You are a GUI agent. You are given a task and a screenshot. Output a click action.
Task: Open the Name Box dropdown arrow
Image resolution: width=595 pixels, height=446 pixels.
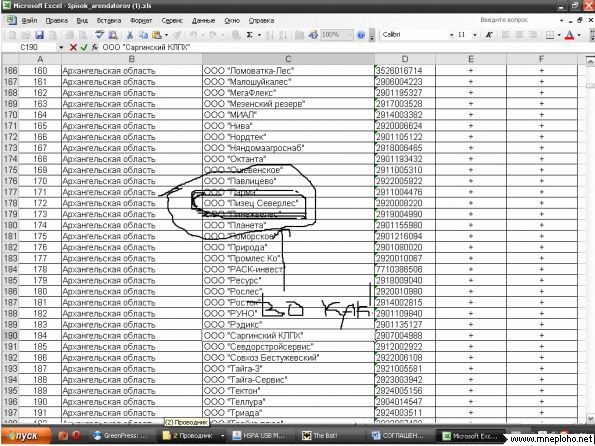[61, 47]
